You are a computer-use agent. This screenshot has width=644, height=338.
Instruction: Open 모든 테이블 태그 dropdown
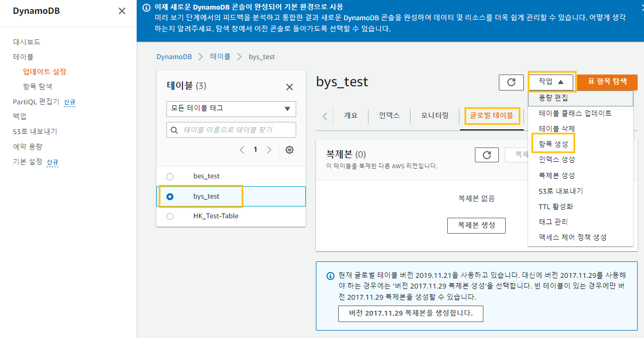coord(231,109)
